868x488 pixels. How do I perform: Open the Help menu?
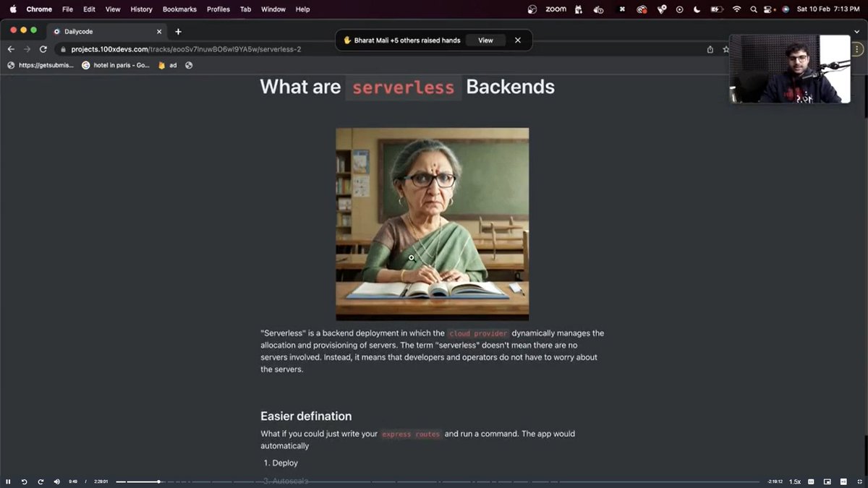click(x=302, y=9)
